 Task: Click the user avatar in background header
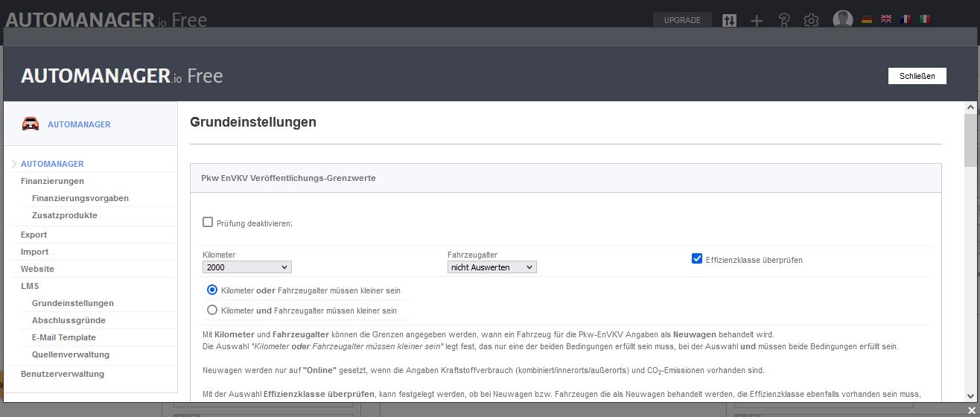(x=842, y=19)
